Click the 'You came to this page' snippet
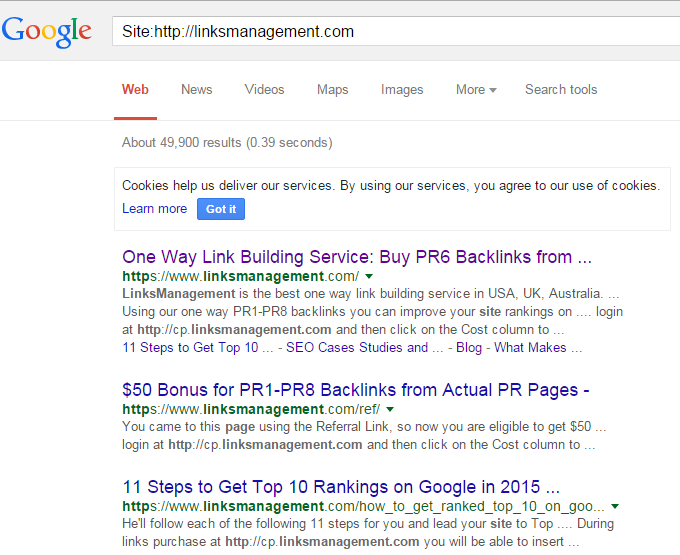680x555 pixels. click(364, 436)
